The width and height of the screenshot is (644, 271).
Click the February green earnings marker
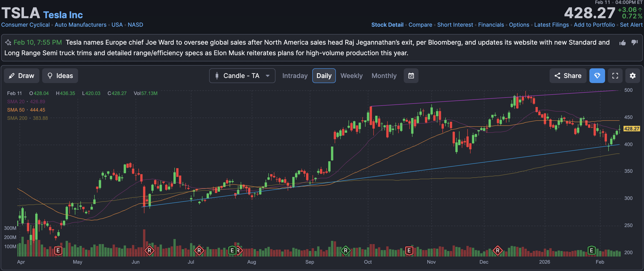(591, 250)
